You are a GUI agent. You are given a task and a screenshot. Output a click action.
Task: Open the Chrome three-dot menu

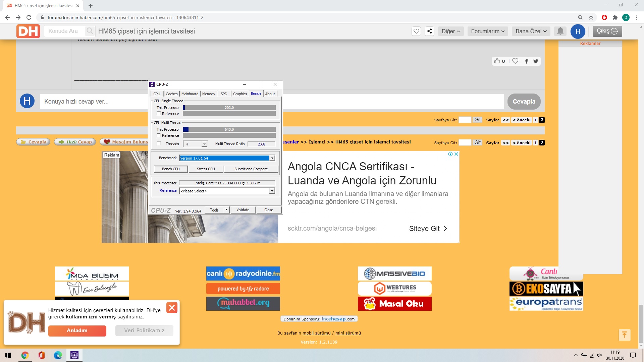(637, 17)
